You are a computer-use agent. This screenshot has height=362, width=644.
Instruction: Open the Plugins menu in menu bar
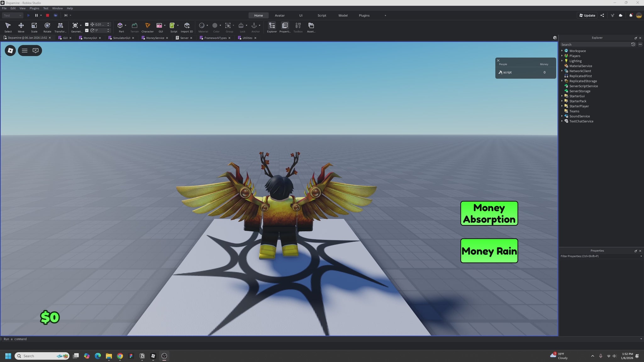coord(34,8)
